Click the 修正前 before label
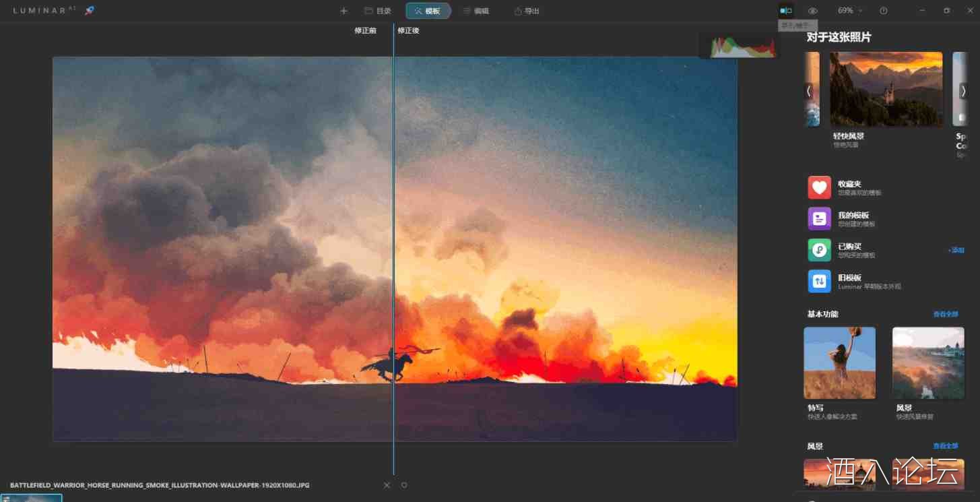Screen dimensions: 980x502 pyautogui.click(x=366, y=30)
